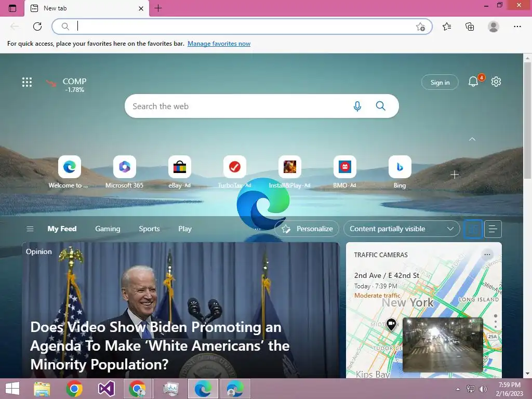Add this page to favorites star icon

(x=420, y=26)
